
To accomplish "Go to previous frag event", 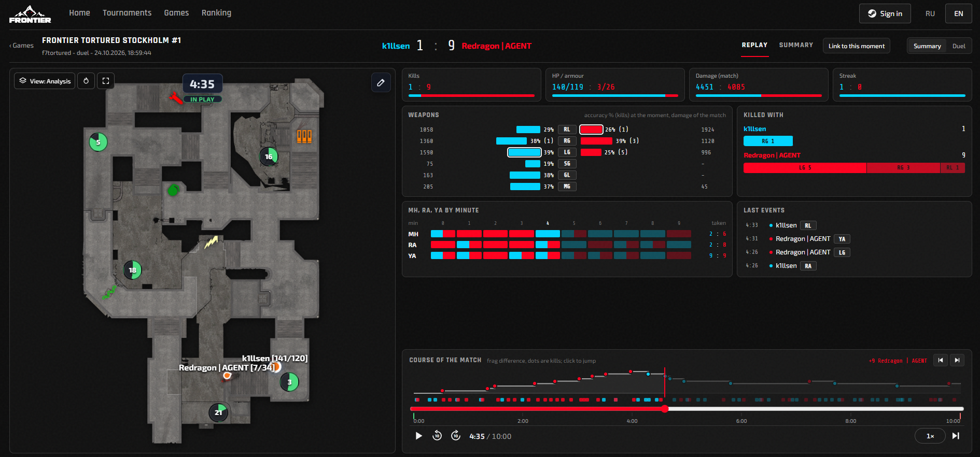I will pos(941,360).
